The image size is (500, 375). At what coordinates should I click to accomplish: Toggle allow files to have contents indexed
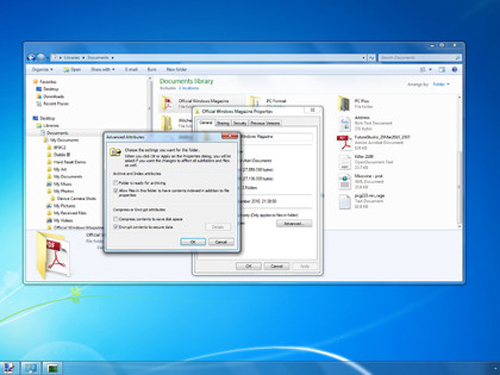[x=116, y=191]
